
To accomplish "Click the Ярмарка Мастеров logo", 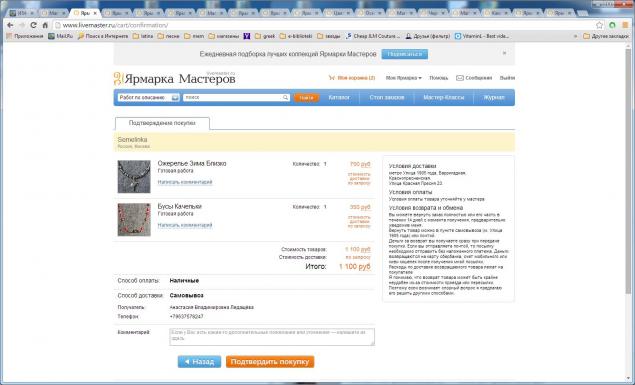I will 175,78.
